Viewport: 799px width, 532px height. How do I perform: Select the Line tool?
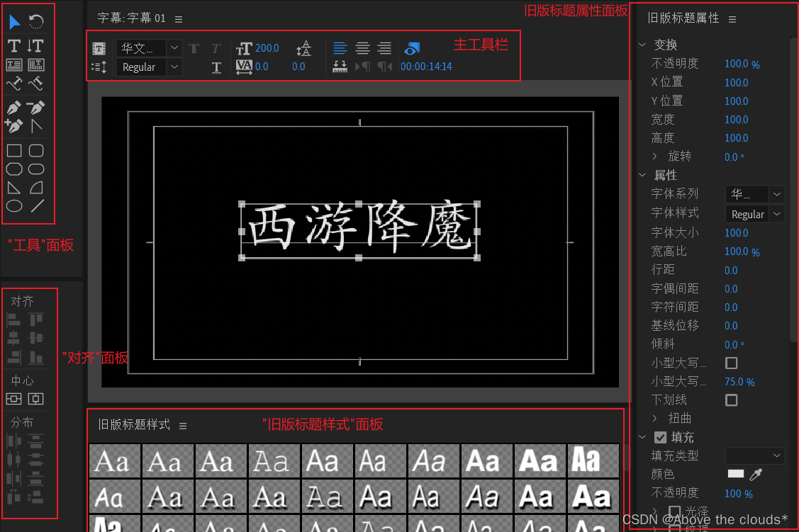[37, 206]
